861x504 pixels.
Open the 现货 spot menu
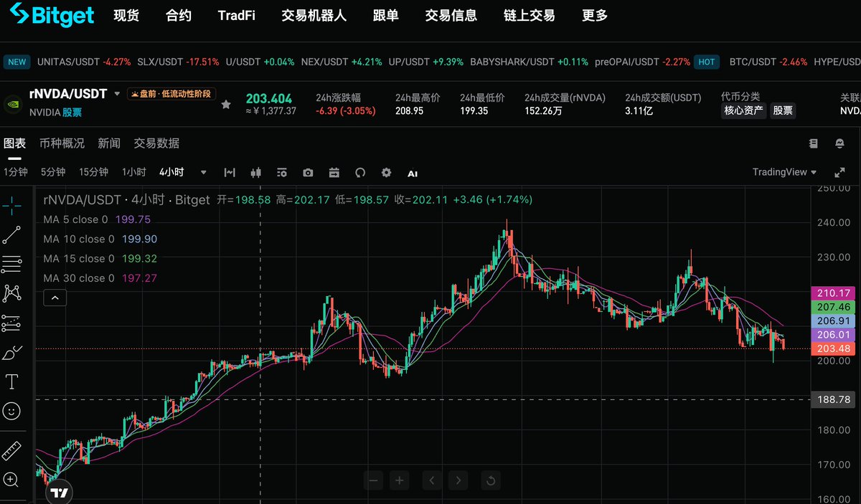click(126, 15)
